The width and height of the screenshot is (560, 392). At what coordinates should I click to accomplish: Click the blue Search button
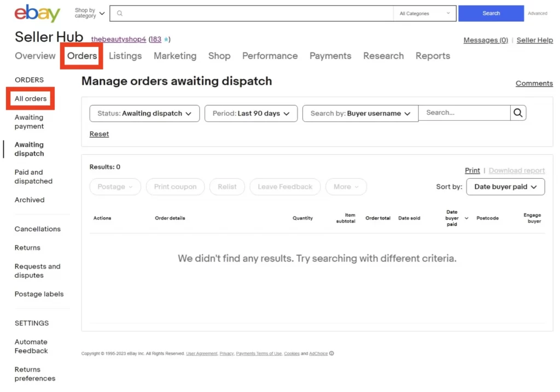(x=491, y=13)
